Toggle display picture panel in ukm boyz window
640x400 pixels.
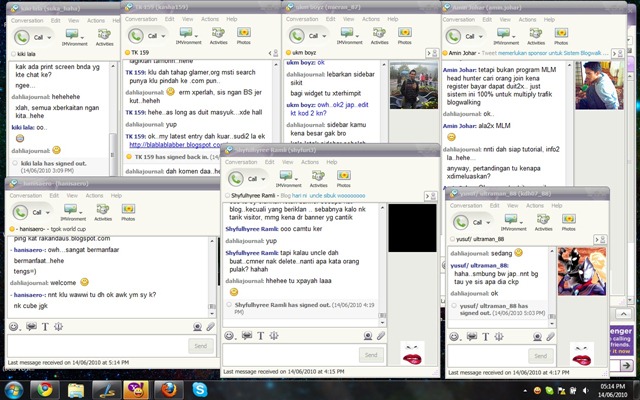431,53
